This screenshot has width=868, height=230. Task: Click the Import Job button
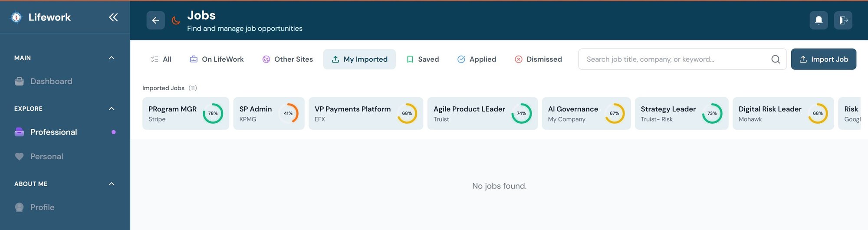[x=823, y=59]
